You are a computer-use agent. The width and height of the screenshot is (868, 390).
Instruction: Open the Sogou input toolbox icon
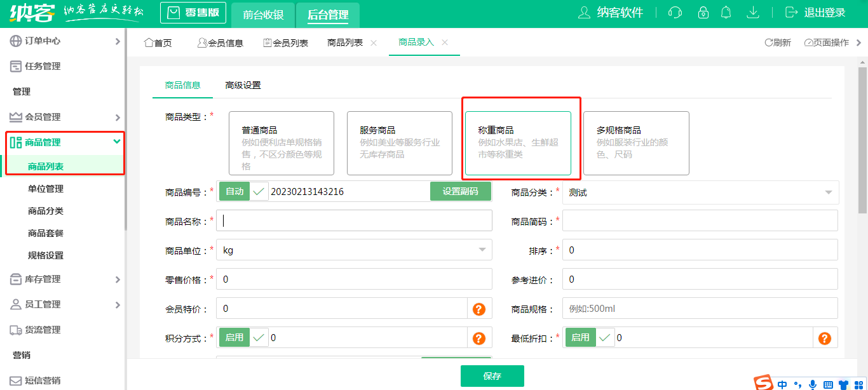coord(859,384)
